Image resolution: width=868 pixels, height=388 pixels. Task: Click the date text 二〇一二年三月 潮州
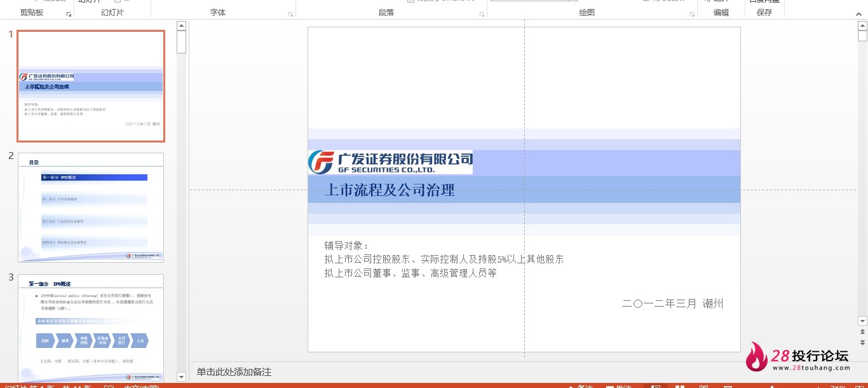pyautogui.click(x=673, y=304)
